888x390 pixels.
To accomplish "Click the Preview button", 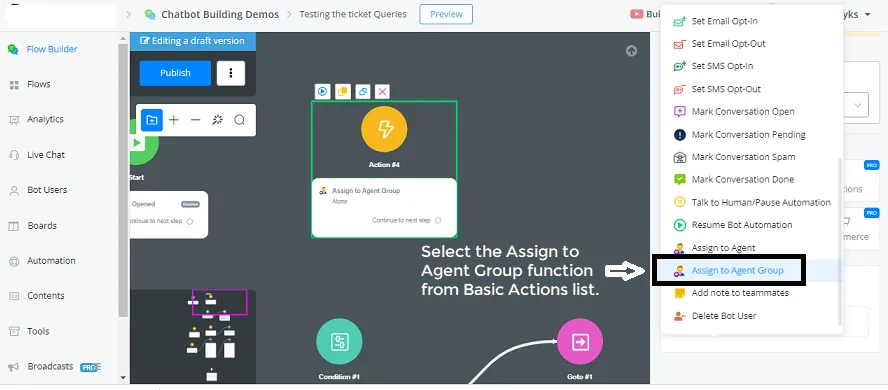I will click(x=446, y=14).
